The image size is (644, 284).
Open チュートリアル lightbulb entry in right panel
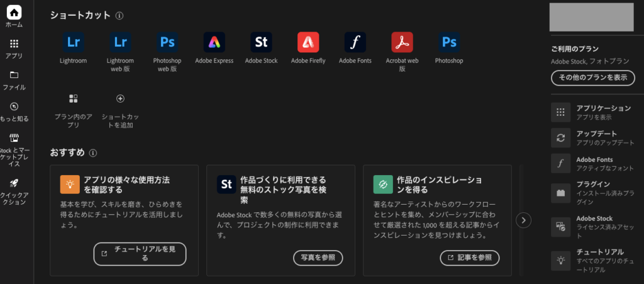coord(594,261)
